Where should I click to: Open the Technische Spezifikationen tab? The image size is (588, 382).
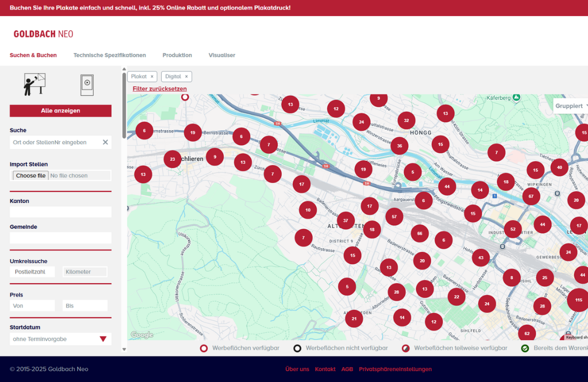coord(110,55)
